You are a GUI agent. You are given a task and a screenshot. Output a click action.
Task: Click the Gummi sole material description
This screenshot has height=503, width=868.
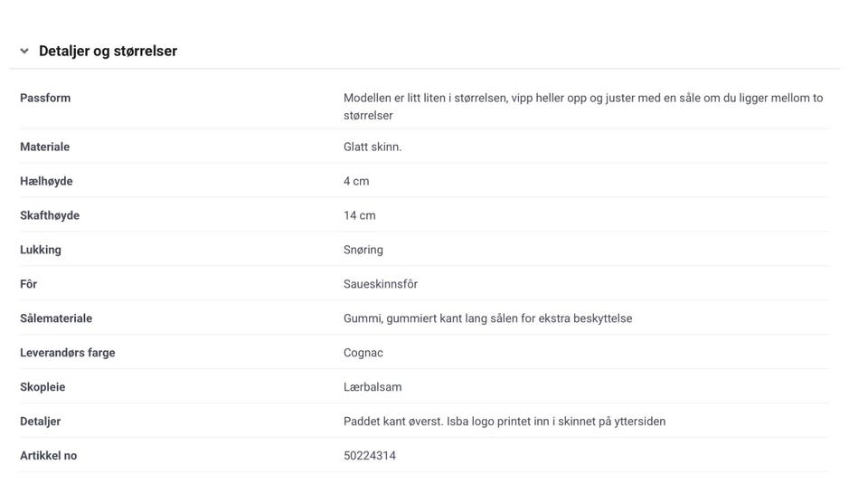coord(487,318)
